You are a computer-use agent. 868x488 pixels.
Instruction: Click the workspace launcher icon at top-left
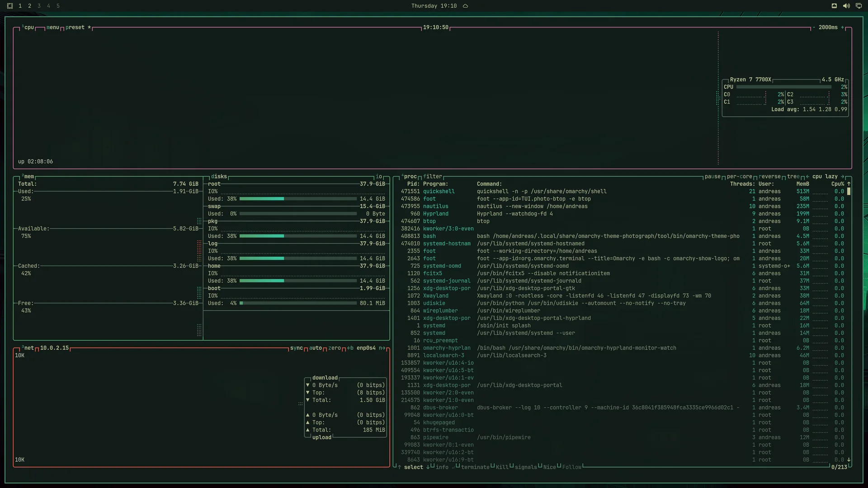pos(10,6)
